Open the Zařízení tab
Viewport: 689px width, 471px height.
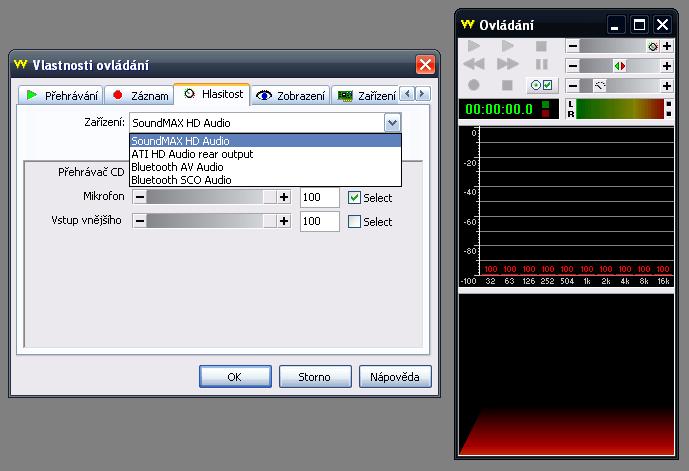(x=365, y=95)
